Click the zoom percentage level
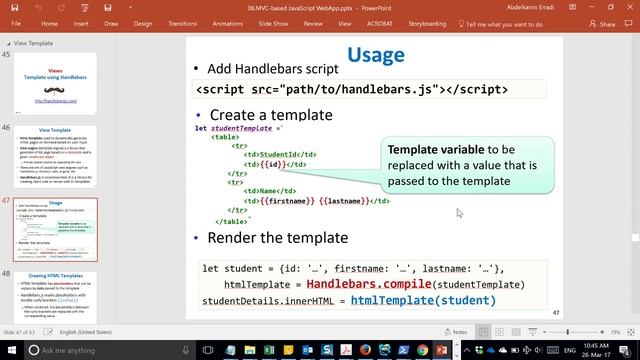This screenshot has width=640, height=360. click(616, 332)
